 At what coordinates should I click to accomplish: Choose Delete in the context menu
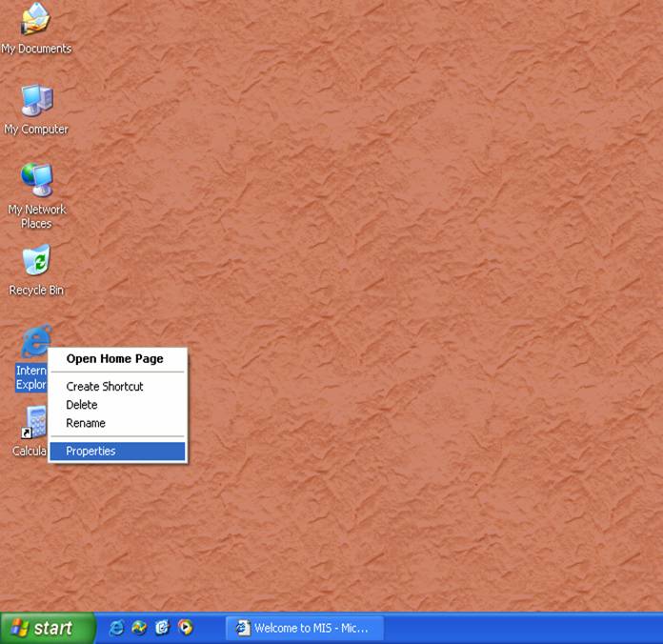point(82,405)
